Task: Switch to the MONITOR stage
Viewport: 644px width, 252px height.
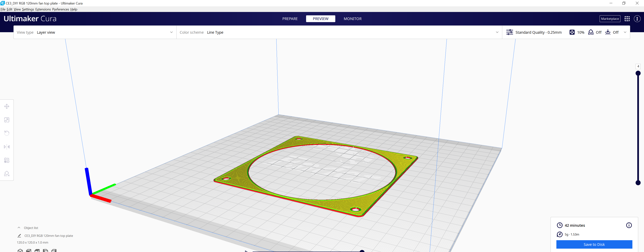Action: click(x=353, y=19)
